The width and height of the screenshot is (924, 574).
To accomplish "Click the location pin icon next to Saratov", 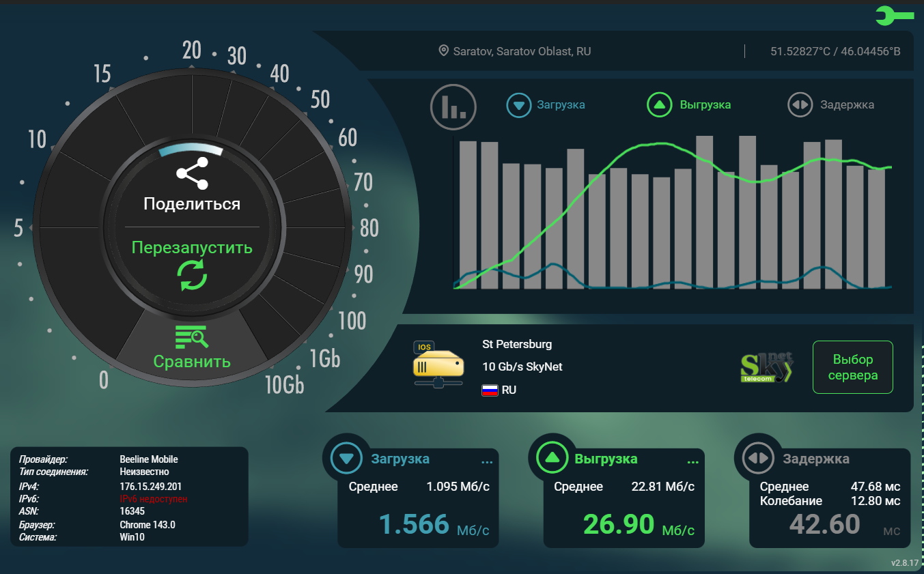I will click(443, 51).
